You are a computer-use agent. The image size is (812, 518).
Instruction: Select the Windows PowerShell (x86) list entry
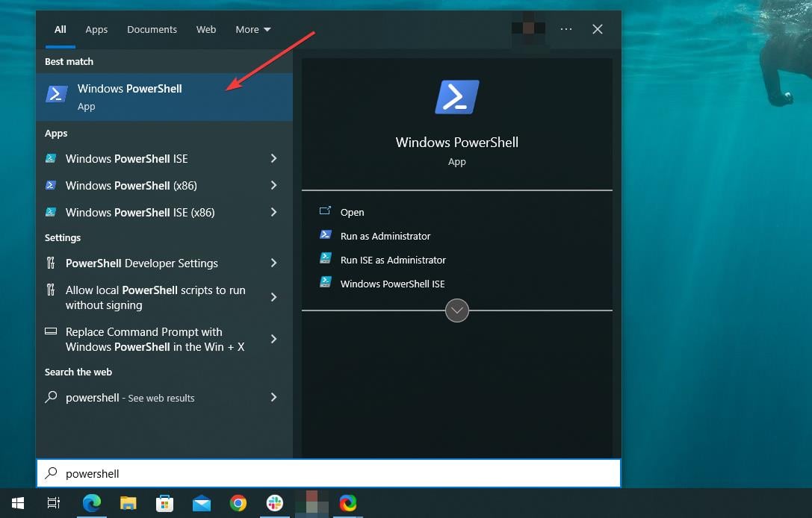[x=164, y=185]
